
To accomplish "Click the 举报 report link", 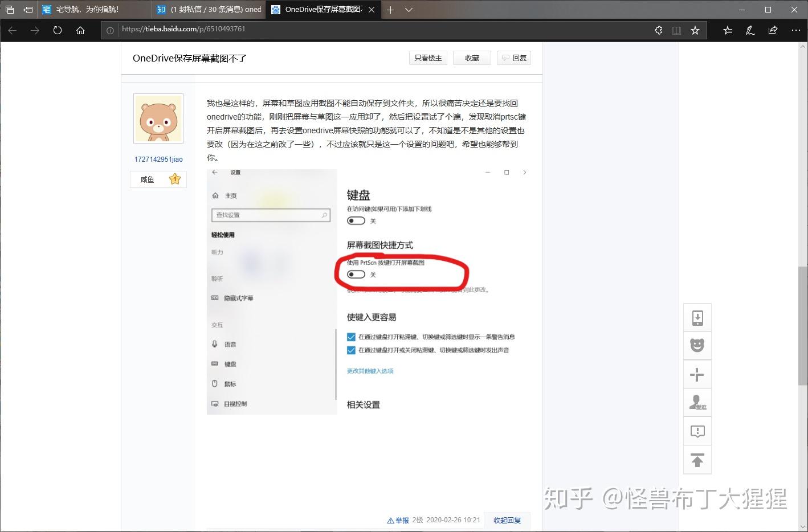I will [x=398, y=520].
